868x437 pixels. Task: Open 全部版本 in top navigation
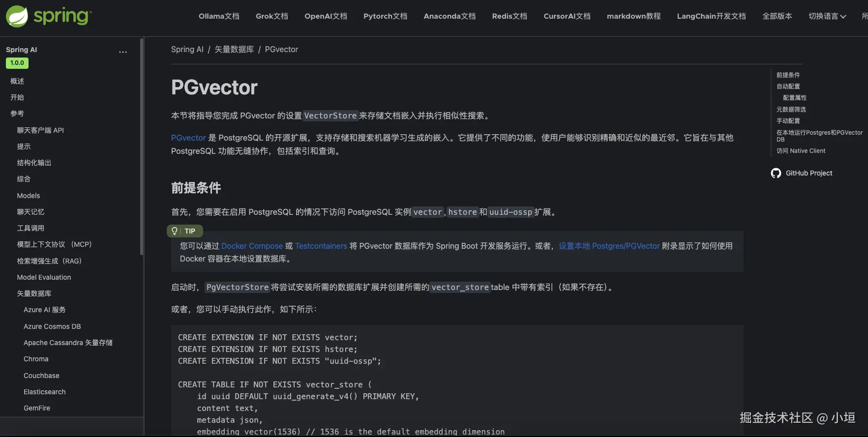point(777,16)
